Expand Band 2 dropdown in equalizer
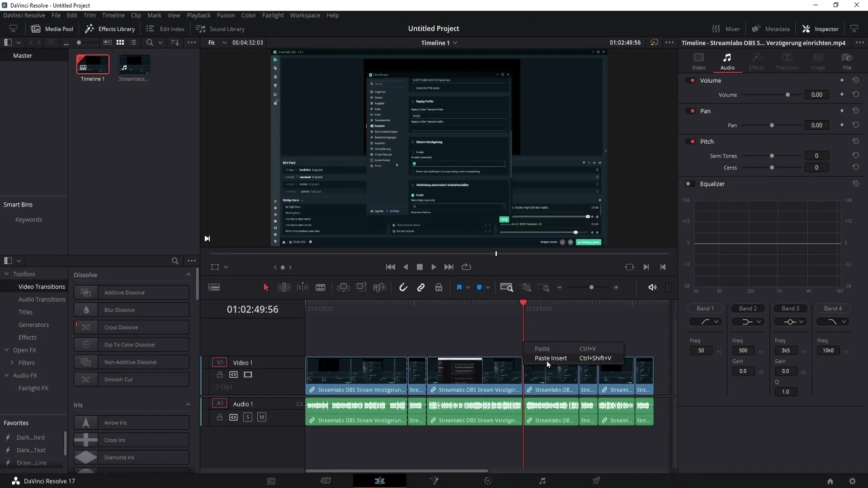Viewport: 868px width, 488px height. pos(758,322)
